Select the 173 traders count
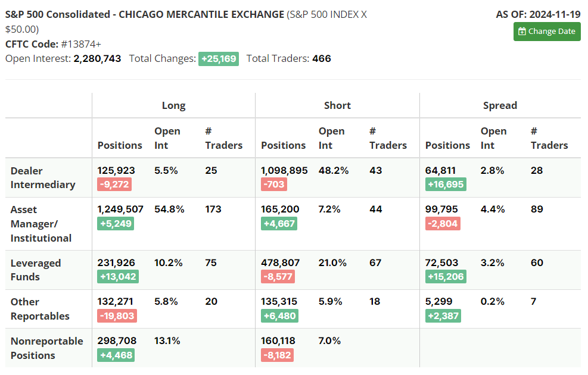588x375 pixels. coord(213,210)
